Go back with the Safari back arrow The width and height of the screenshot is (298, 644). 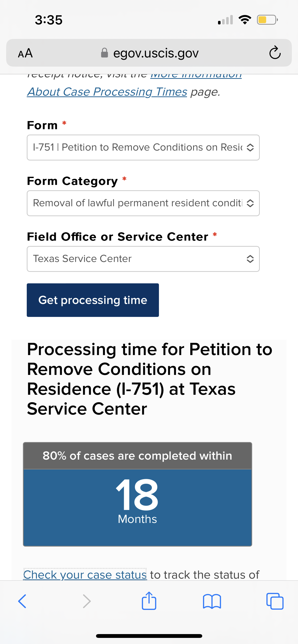(22, 601)
